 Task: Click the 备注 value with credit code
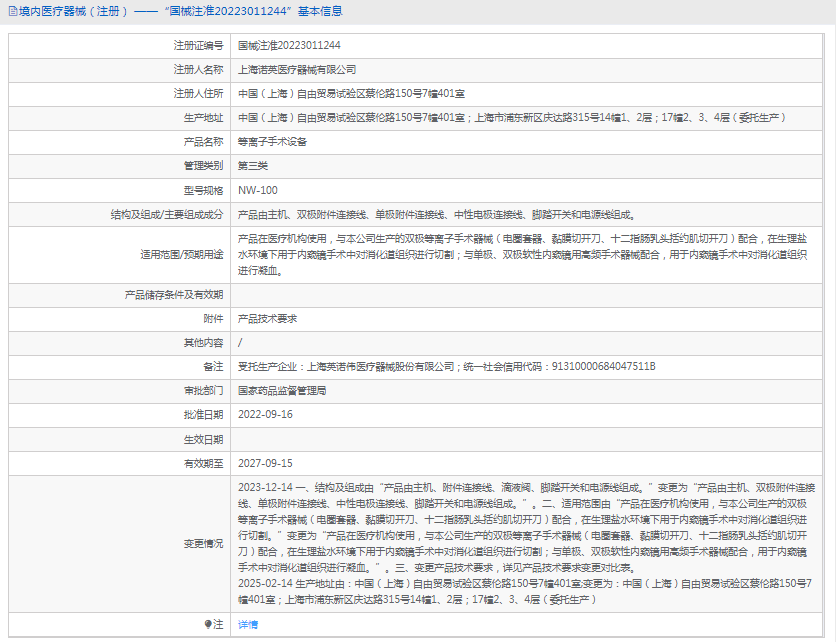[447, 366]
